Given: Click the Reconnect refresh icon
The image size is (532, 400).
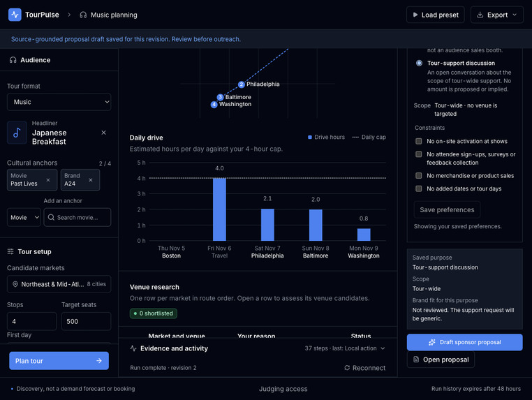Looking at the screenshot, I should click(x=347, y=368).
